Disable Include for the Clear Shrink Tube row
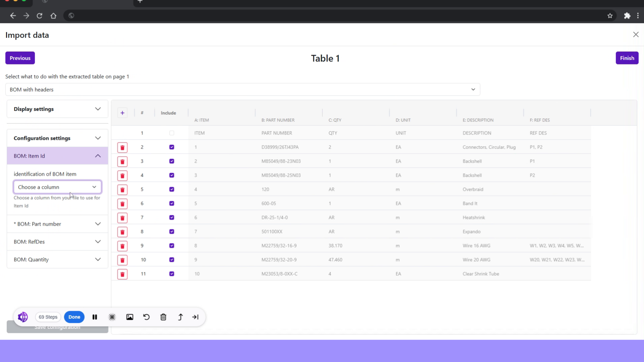This screenshot has width=644, height=362. click(171, 274)
